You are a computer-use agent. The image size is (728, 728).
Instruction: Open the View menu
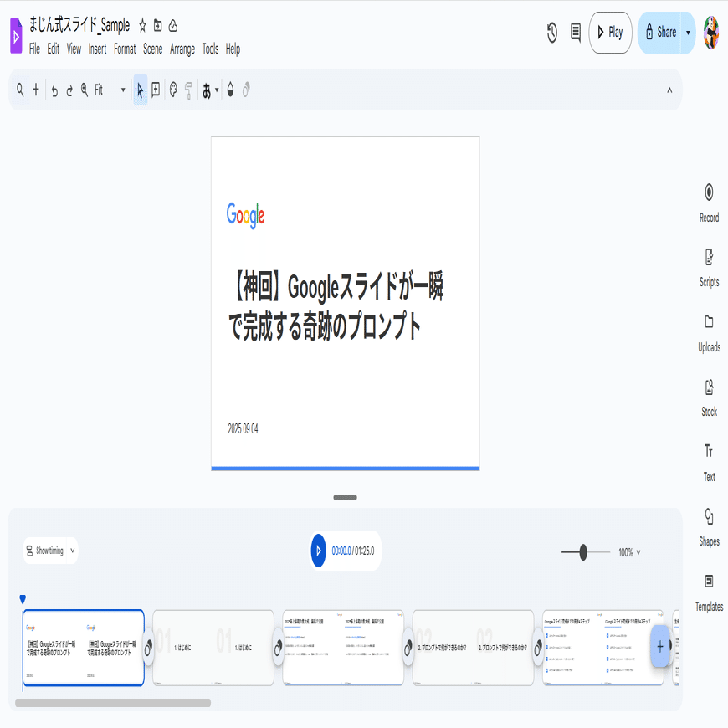tap(74, 49)
